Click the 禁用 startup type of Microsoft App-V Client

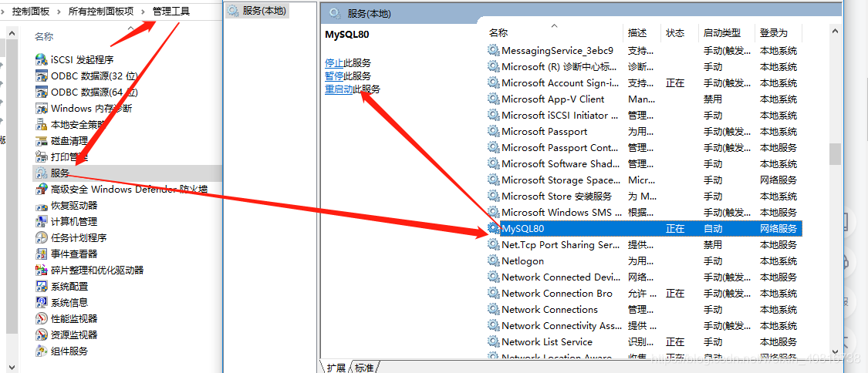713,99
